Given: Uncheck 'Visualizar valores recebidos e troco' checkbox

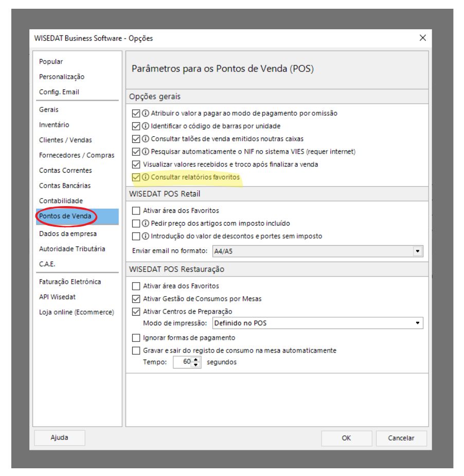Looking at the screenshot, I should pos(136,164).
